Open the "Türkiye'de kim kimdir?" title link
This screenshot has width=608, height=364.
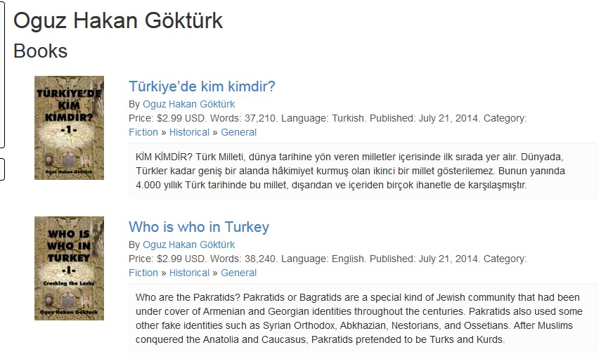point(202,86)
